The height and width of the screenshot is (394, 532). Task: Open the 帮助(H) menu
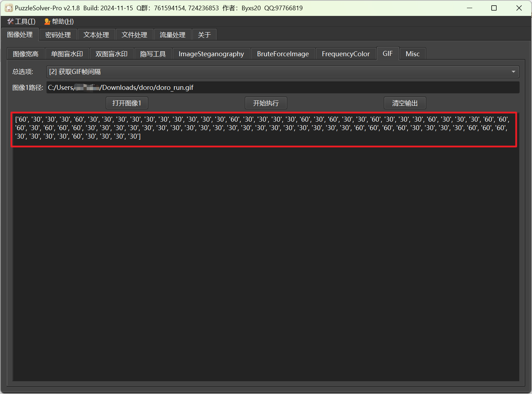point(59,22)
